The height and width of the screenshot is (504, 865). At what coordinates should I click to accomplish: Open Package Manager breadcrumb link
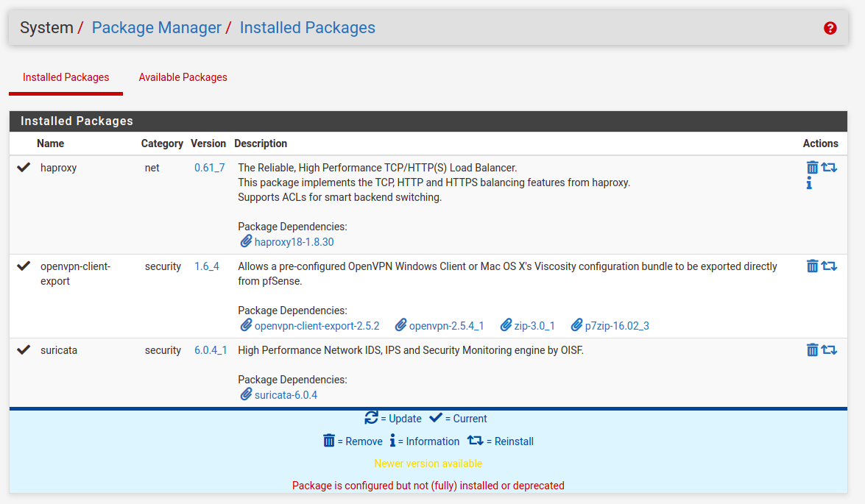[x=156, y=28]
